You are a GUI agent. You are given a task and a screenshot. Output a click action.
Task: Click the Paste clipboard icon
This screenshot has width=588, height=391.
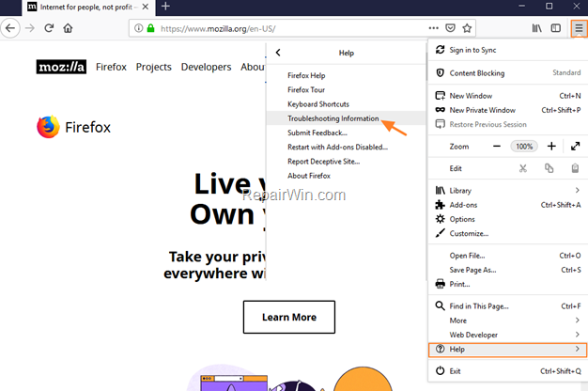tap(575, 168)
